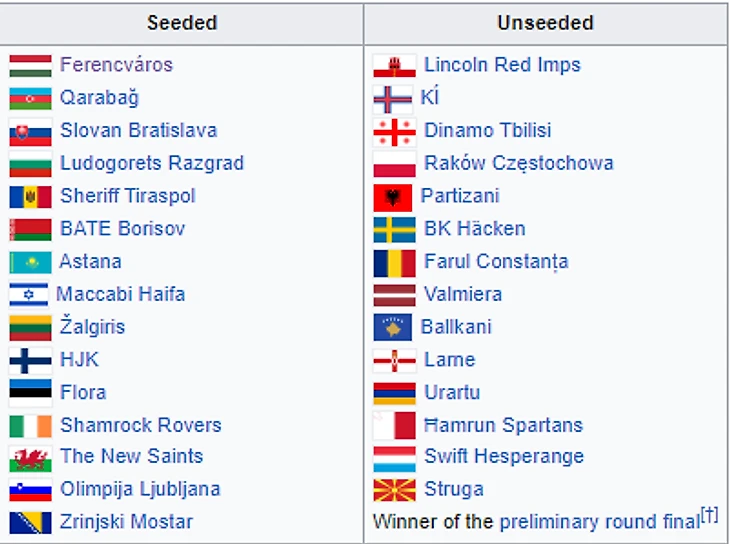Click the Kosovo flag next to Ballkani

(392, 327)
